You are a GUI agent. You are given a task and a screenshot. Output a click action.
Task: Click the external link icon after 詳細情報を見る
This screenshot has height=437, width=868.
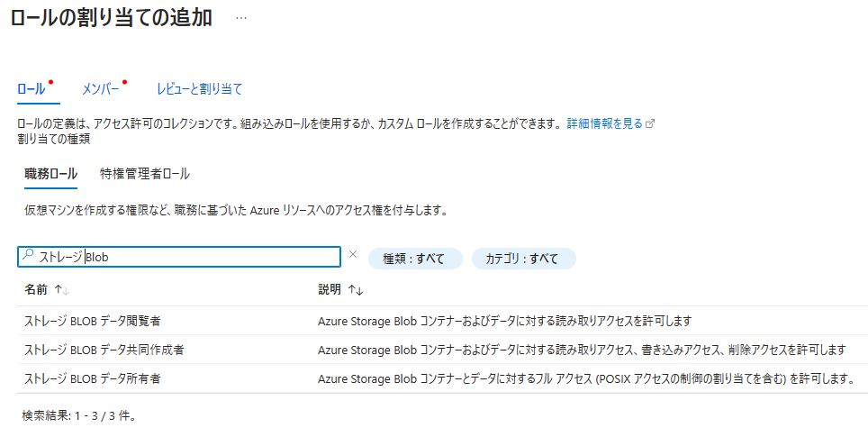[650, 124]
